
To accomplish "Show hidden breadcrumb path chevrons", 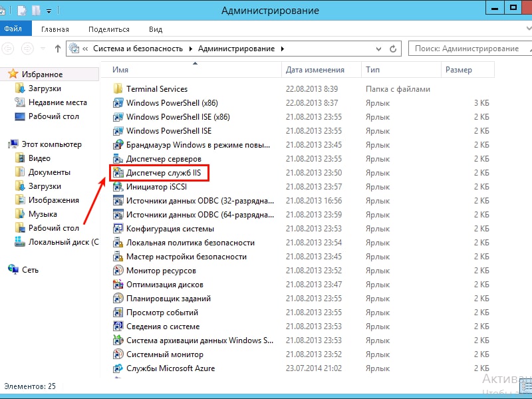I will click(85, 49).
